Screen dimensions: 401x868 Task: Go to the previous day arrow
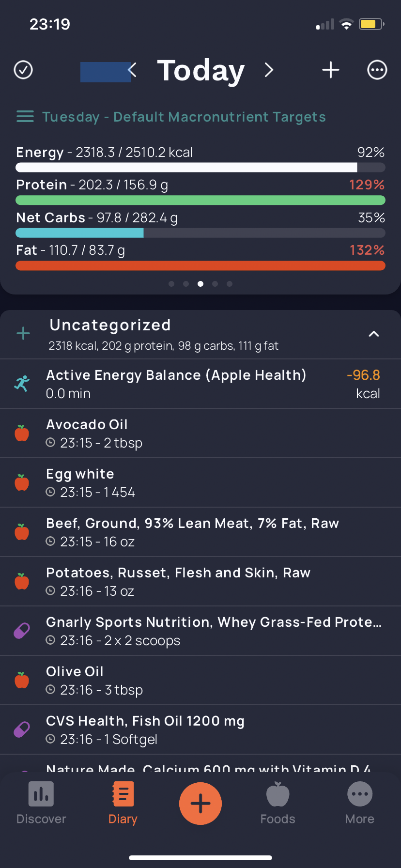pyautogui.click(x=133, y=70)
